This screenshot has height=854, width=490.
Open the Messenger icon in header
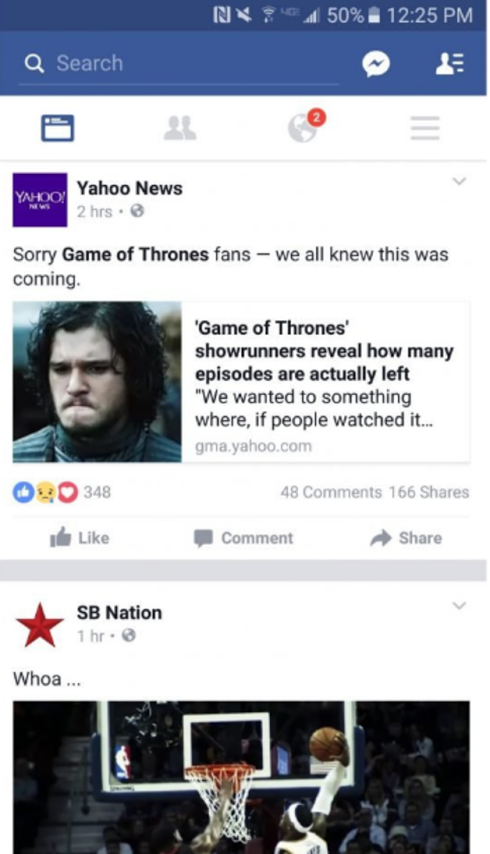click(x=376, y=64)
